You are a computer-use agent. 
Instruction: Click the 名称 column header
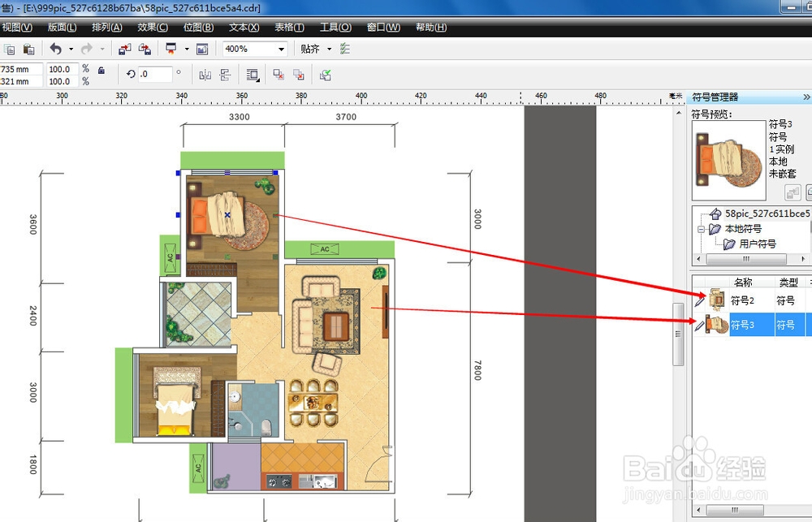click(x=743, y=283)
